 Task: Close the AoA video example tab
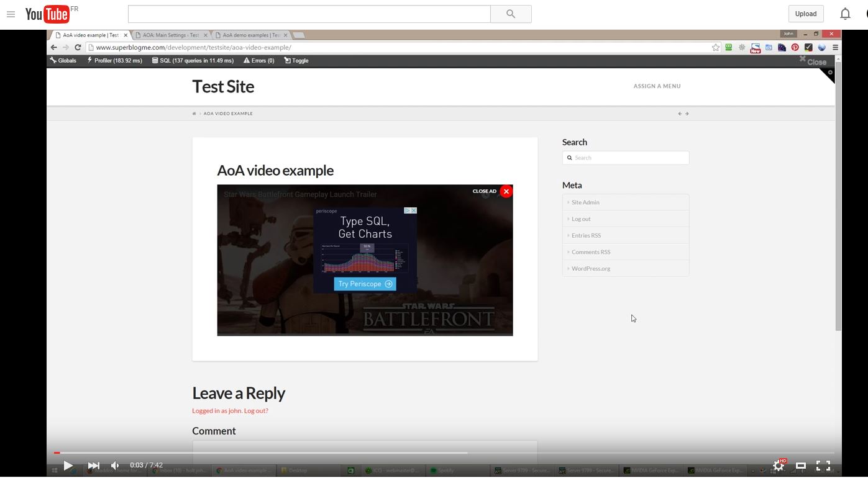tap(126, 35)
